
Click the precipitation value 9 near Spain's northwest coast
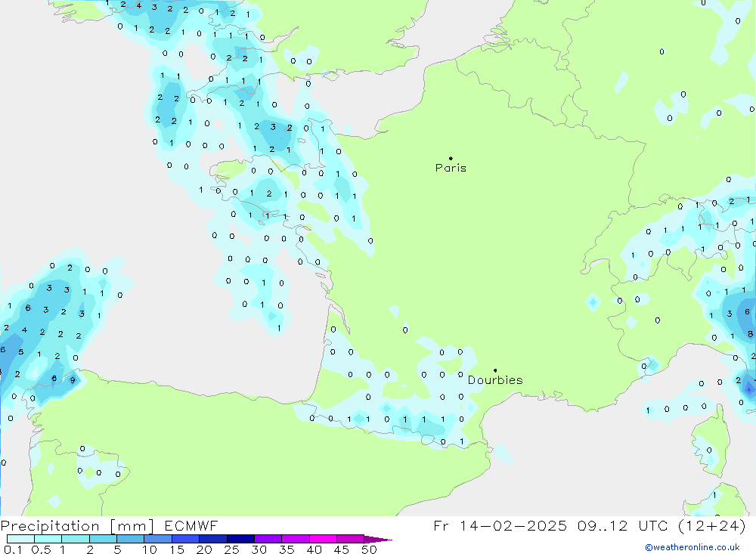pyautogui.click(x=73, y=380)
